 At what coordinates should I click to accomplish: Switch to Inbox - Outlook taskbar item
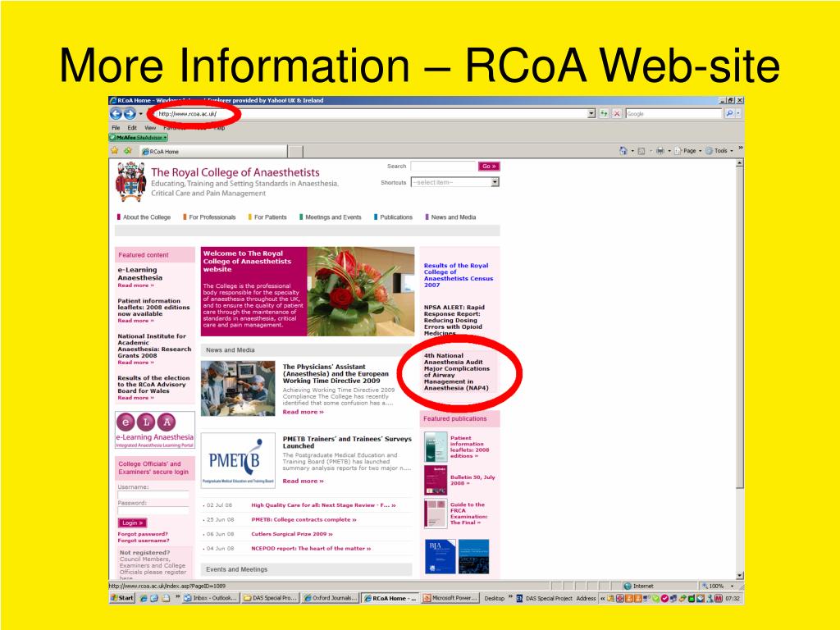[211, 598]
